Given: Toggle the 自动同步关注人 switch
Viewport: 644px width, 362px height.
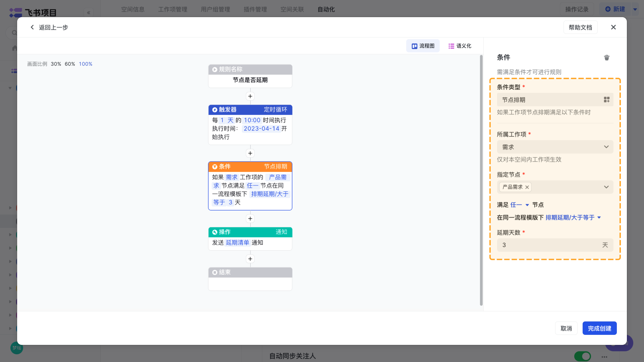Looking at the screenshot, I should (x=582, y=356).
